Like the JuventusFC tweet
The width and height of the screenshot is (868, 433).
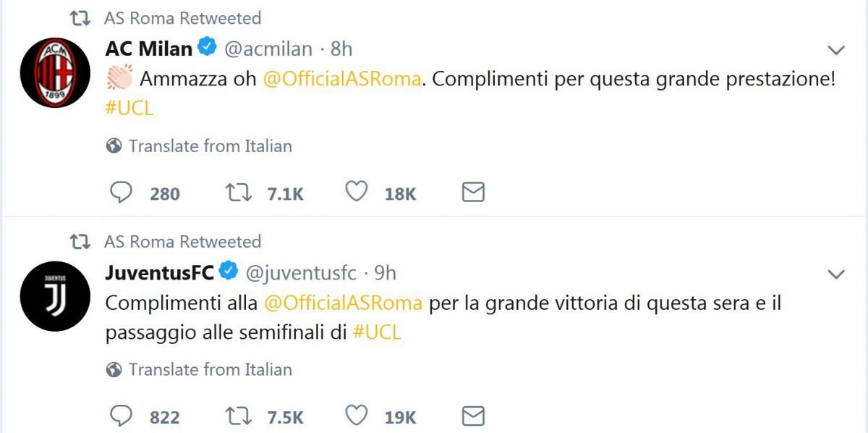click(355, 416)
